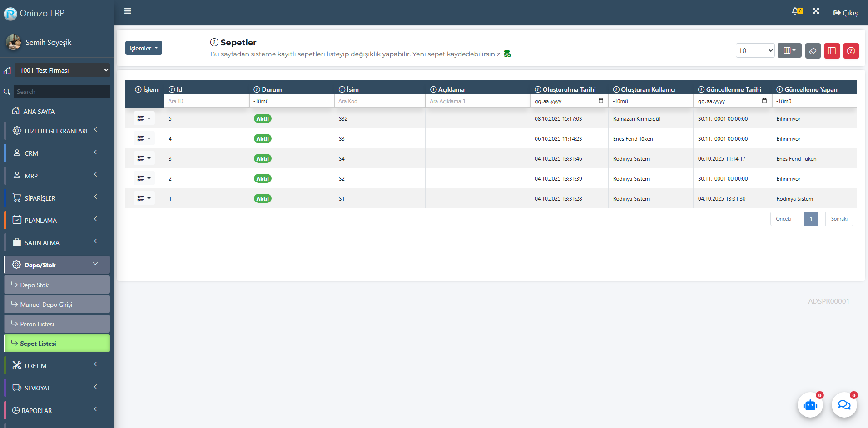
Task: Open the column visibility dropdown button
Action: pyautogui.click(x=789, y=51)
